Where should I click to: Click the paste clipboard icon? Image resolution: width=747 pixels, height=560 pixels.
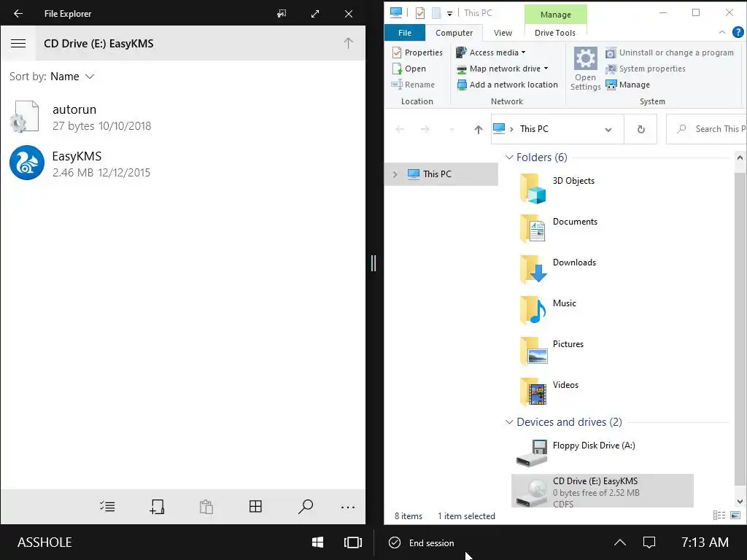(206, 507)
